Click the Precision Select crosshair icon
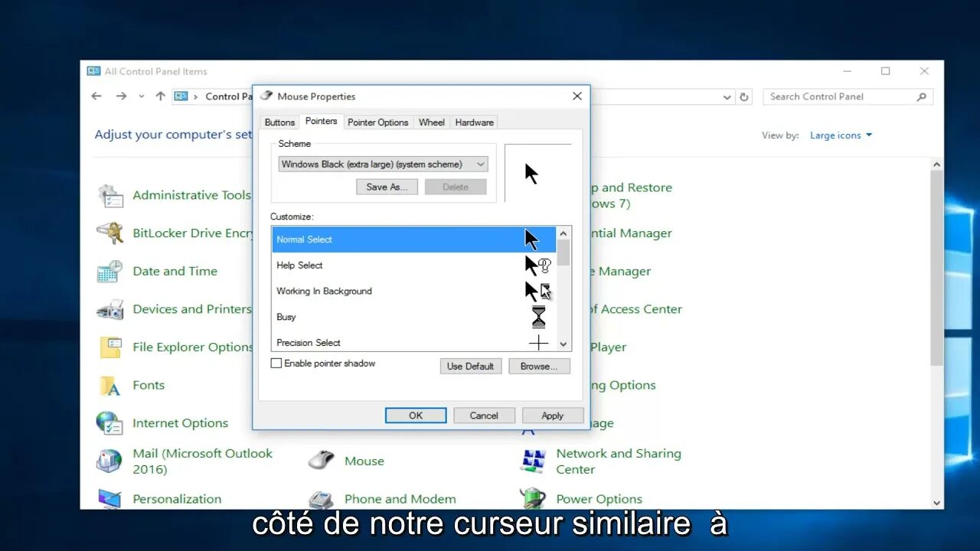This screenshot has width=980, height=551. click(x=538, y=342)
